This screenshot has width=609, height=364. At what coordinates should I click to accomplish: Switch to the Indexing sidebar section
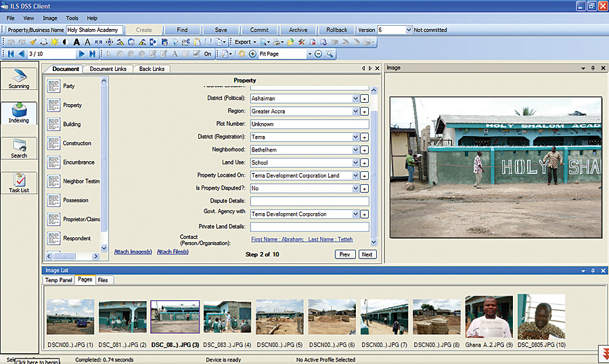tap(19, 112)
